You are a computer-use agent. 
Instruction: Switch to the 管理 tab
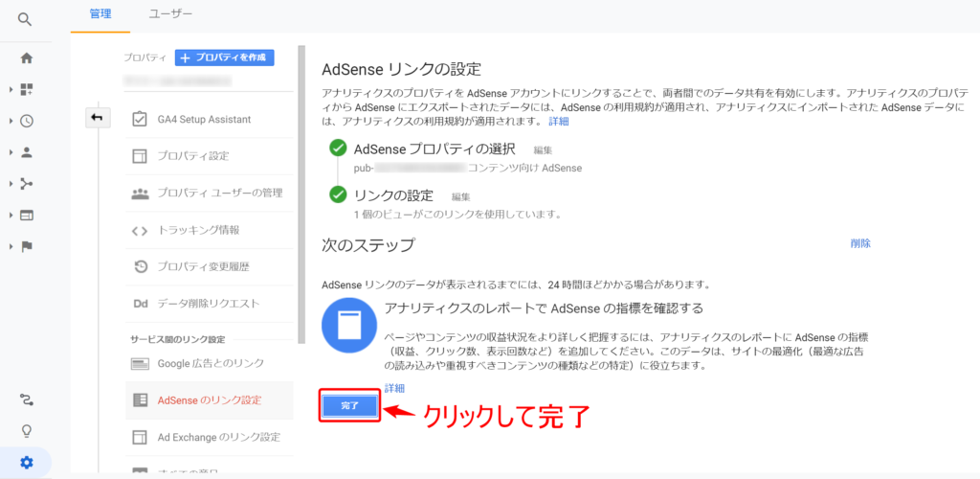[x=100, y=13]
